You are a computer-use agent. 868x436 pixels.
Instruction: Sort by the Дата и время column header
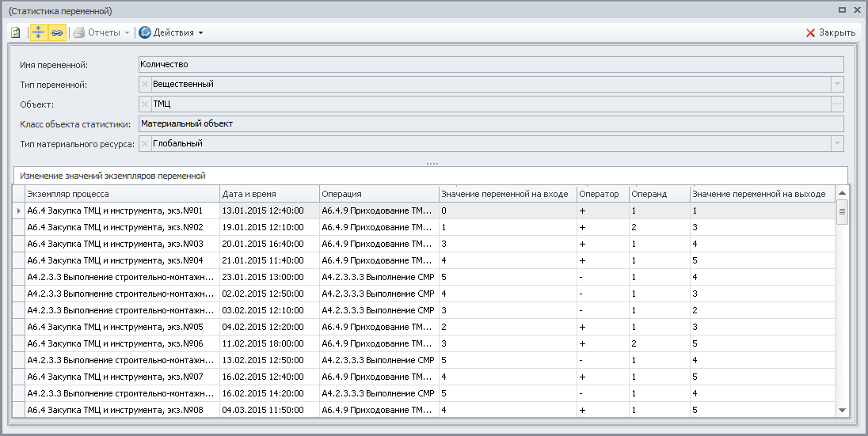pyautogui.click(x=268, y=194)
